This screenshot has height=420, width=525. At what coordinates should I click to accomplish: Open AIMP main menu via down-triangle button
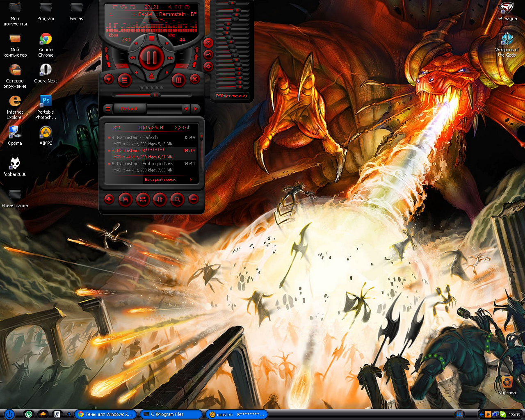[x=108, y=79]
